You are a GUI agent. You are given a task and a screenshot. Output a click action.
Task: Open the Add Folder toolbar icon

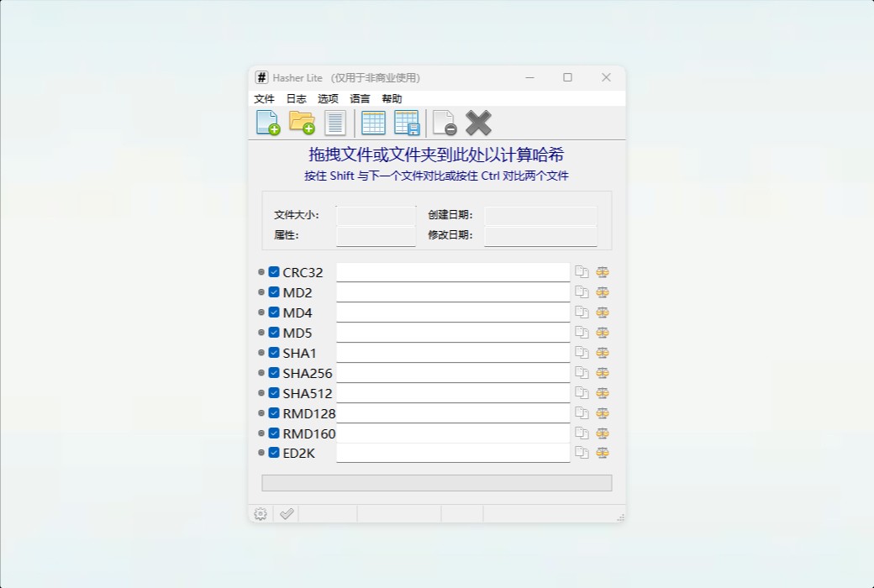[x=301, y=122]
